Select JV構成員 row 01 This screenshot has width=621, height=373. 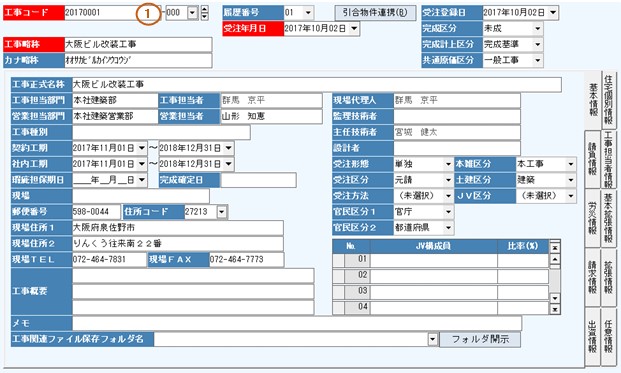[x=440, y=260]
